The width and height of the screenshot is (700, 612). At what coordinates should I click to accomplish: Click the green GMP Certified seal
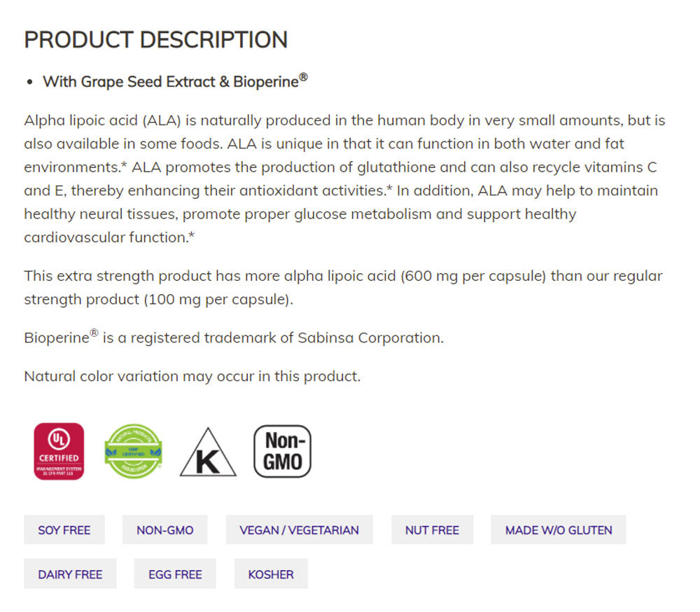[x=133, y=452]
